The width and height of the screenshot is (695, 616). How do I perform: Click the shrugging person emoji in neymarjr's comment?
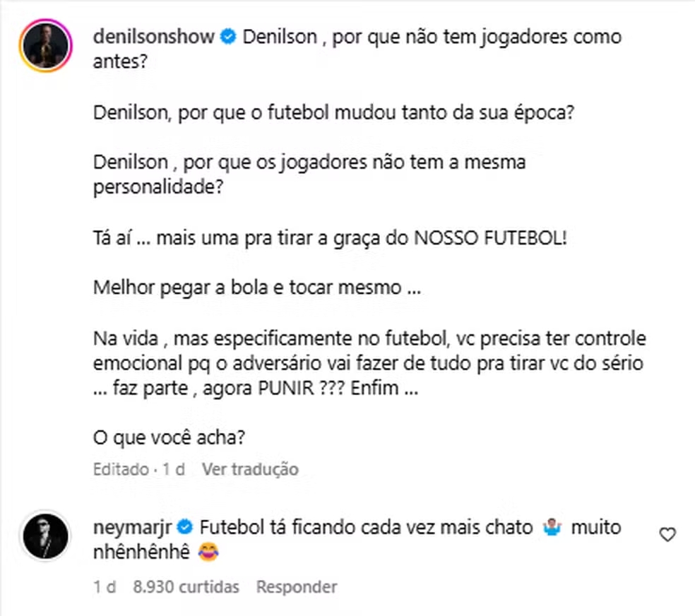552,528
